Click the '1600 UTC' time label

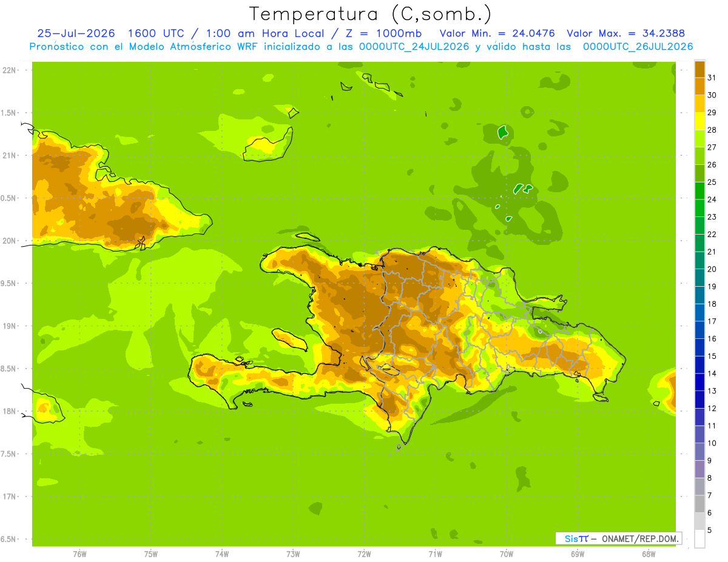[x=156, y=33]
